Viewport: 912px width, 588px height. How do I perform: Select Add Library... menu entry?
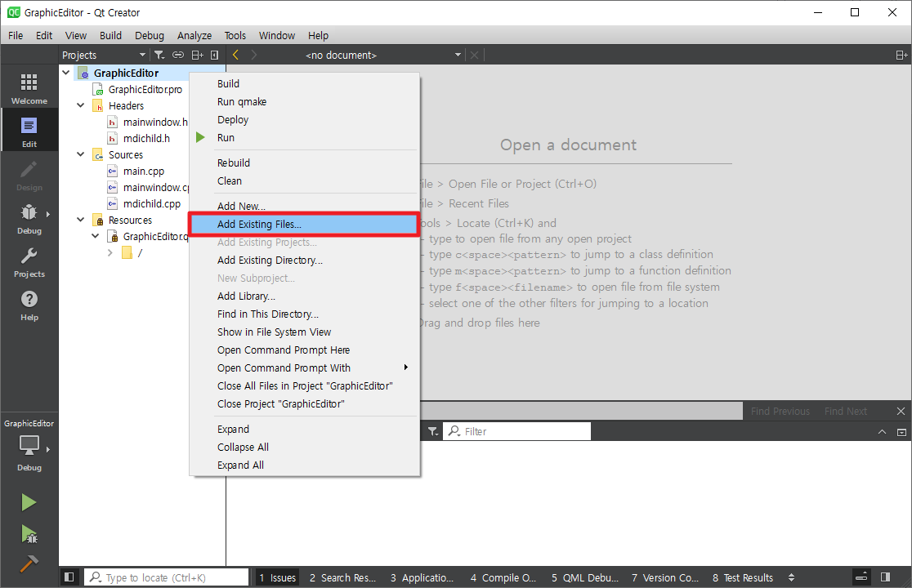(305, 296)
